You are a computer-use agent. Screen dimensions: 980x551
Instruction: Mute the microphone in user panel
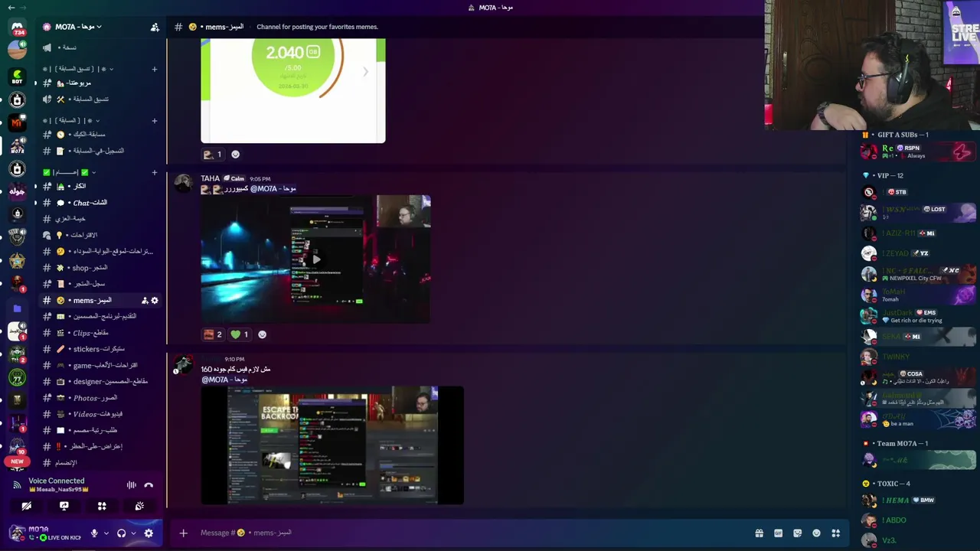94,533
